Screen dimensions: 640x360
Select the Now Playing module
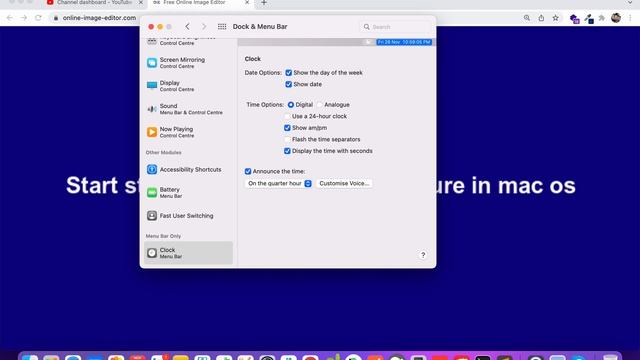click(188, 132)
